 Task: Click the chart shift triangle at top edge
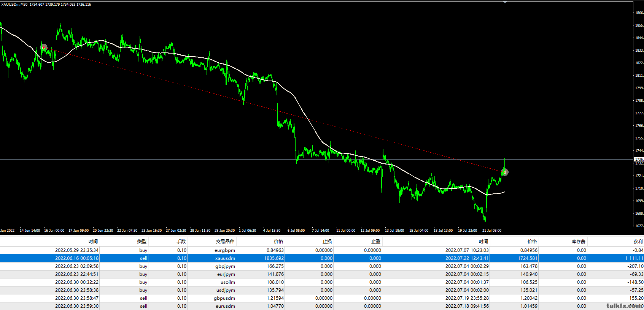click(x=505, y=2)
